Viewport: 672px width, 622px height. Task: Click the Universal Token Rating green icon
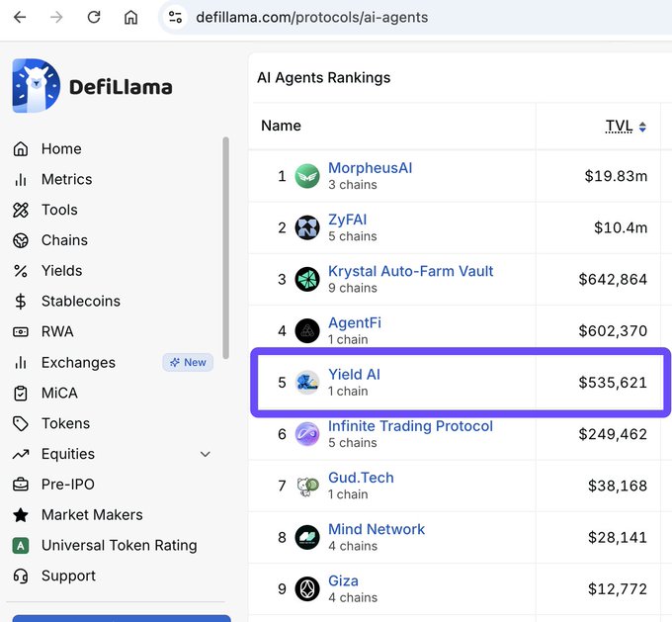(x=21, y=546)
